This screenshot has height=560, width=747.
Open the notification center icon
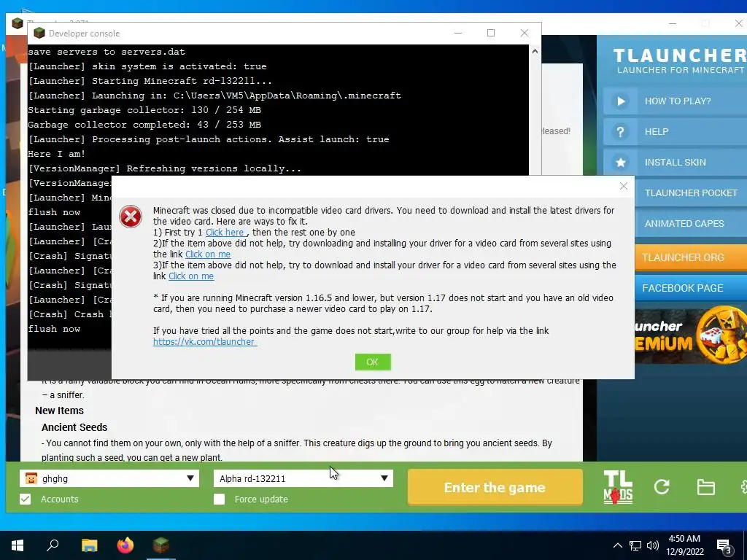pyautogui.click(x=724, y=546)
